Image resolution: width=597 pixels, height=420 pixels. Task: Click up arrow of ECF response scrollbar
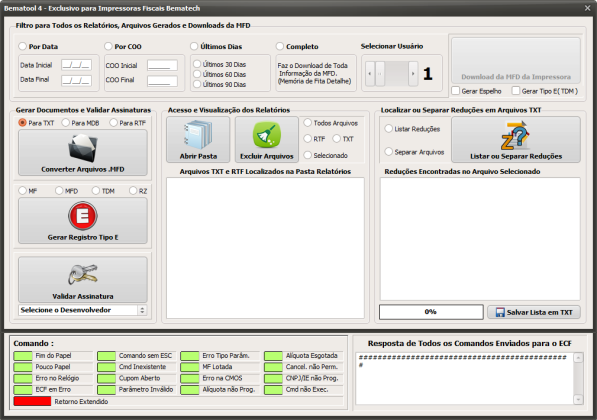(x=578, y=358)
